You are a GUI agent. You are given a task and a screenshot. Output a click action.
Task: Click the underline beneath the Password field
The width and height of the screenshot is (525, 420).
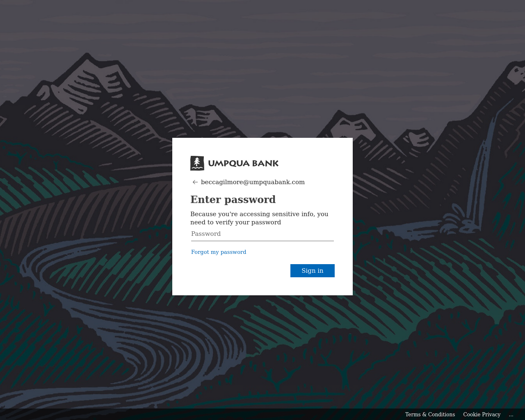pyautogui.click(x=262, y=241)
